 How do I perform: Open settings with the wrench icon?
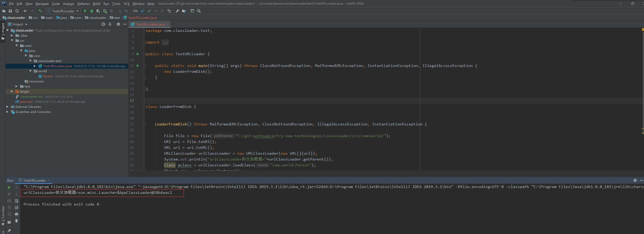177,11
